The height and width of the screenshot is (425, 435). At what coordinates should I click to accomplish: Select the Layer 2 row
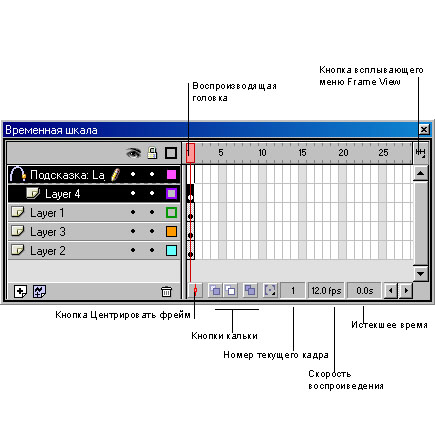[x=94, y=251]
